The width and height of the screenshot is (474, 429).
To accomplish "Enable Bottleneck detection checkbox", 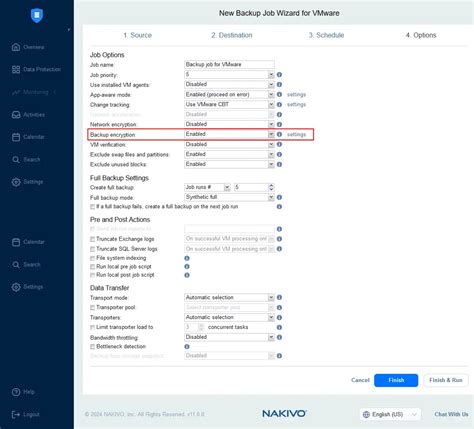I will (92, 347).
